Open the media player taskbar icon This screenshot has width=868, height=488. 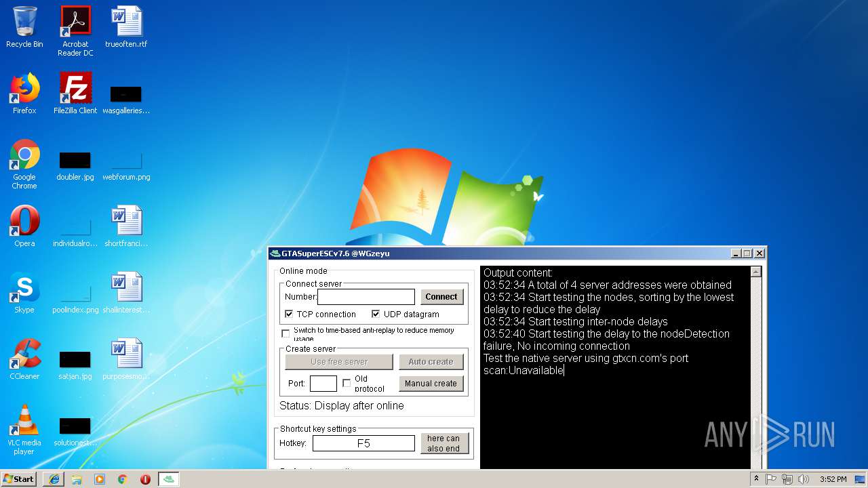click(x=100, y=479)
